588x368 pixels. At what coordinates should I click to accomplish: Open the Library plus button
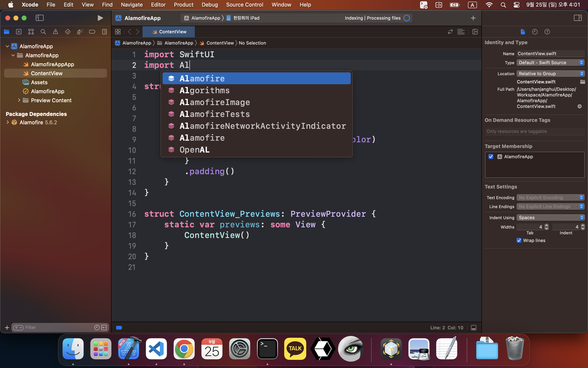tap(473, 18)
